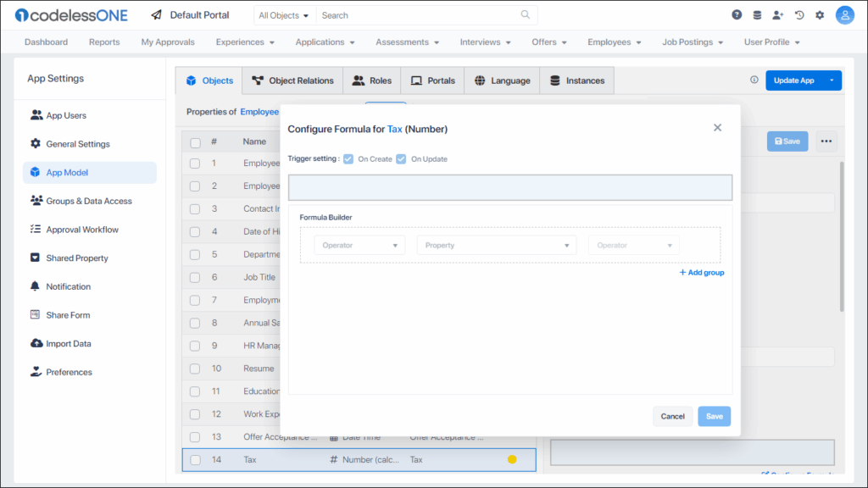Open the database icon in header
868x488 pixels.
[757, 15]
